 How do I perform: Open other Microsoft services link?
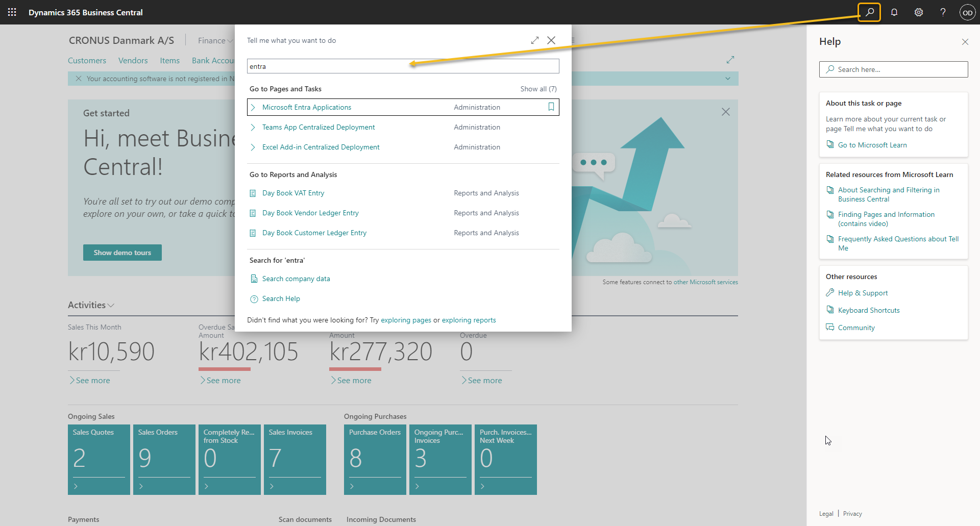coord(705,282)
